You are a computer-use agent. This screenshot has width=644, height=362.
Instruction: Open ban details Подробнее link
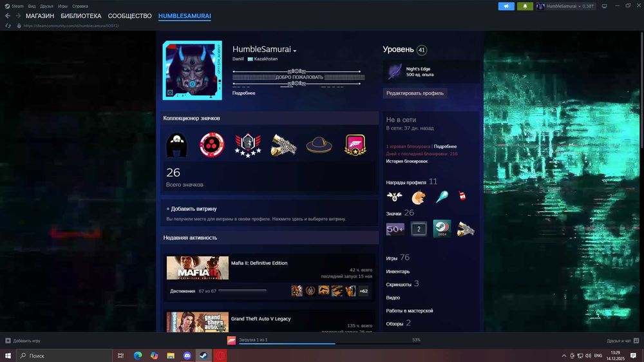445,146
